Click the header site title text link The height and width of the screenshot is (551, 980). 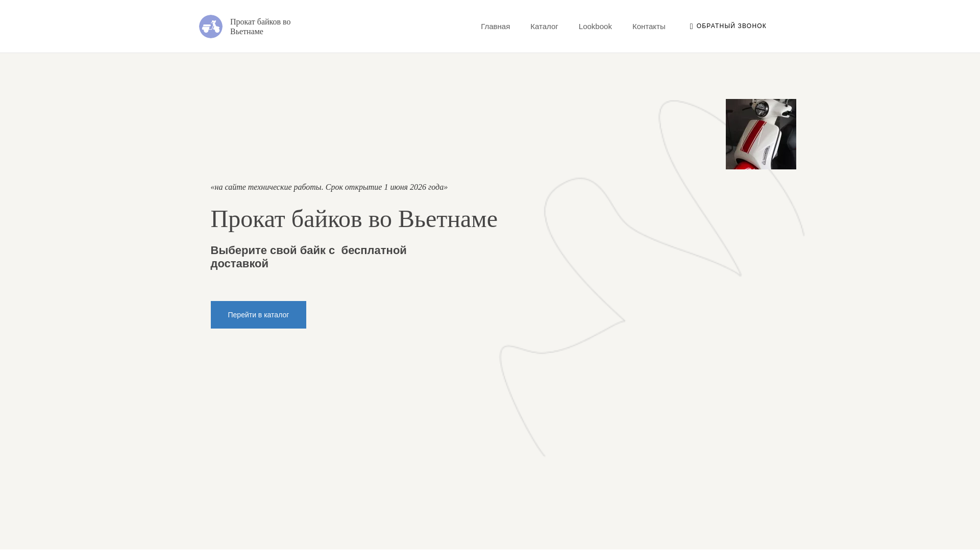260,27
